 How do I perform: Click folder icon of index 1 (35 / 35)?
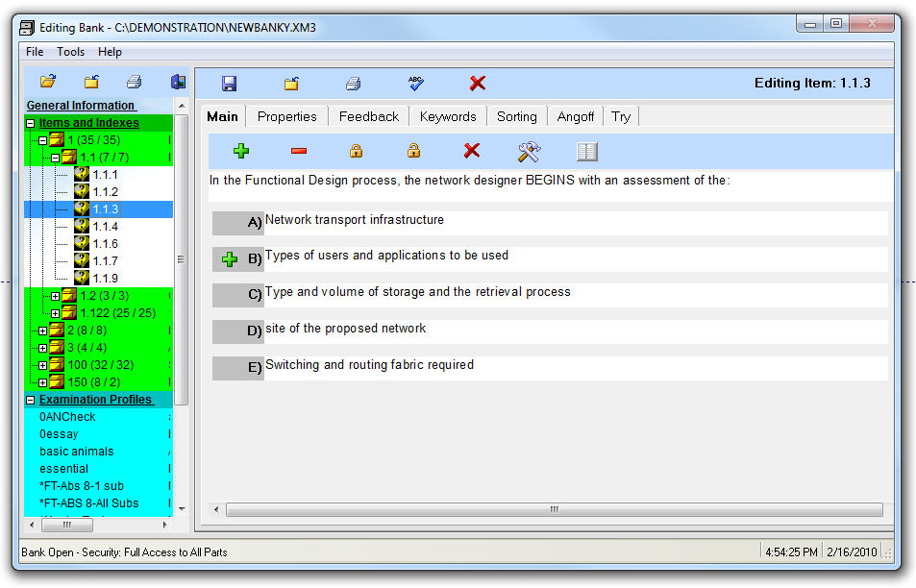point(57,139)
